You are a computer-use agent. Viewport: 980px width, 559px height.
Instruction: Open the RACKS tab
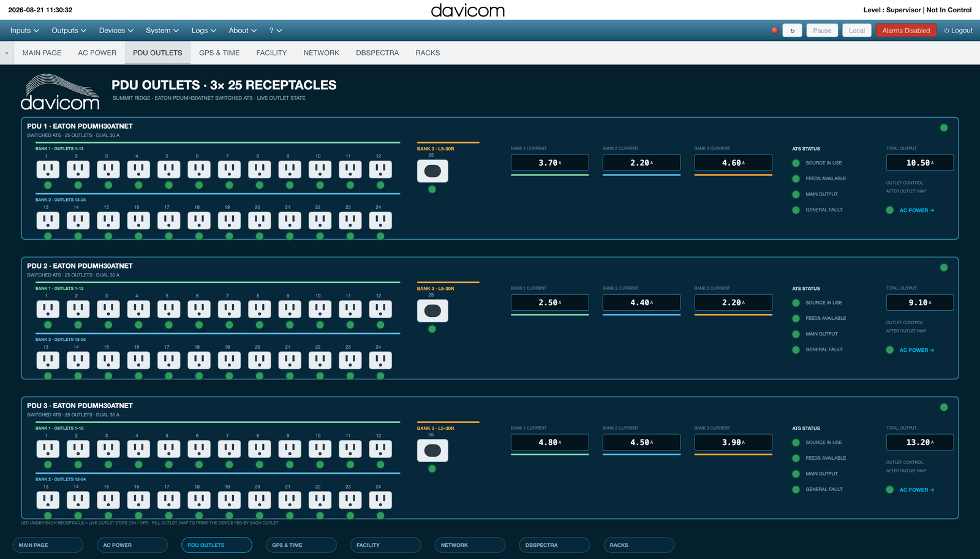point(428,53)
